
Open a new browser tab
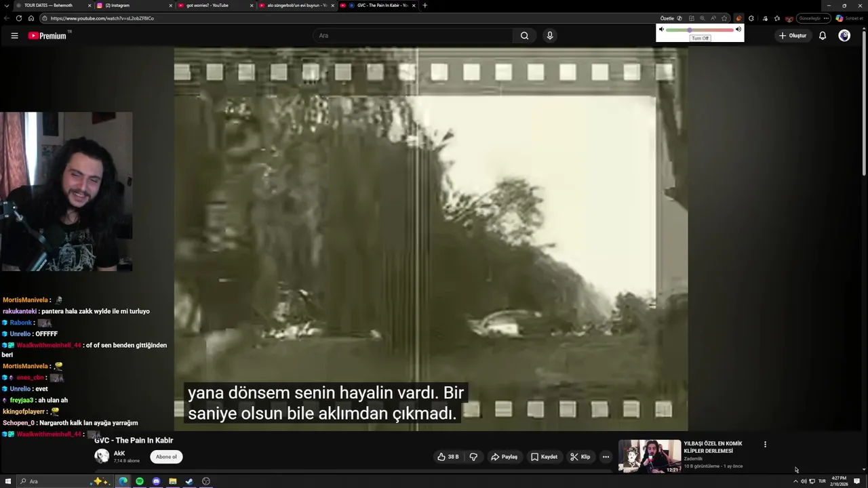[425, 5]
